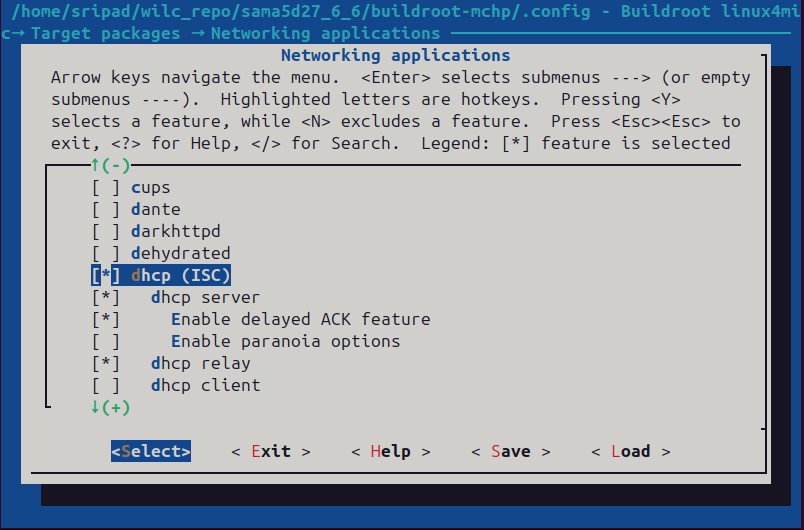The image size is (804, 530).
Task: Select the dhcp client entry label
Action: point(206,386)
